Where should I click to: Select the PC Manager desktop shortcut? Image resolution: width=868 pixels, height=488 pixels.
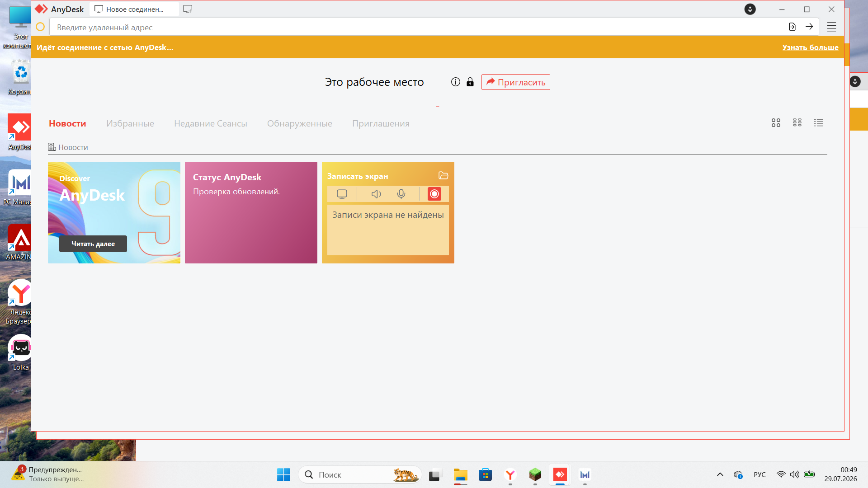coord(17,188)
